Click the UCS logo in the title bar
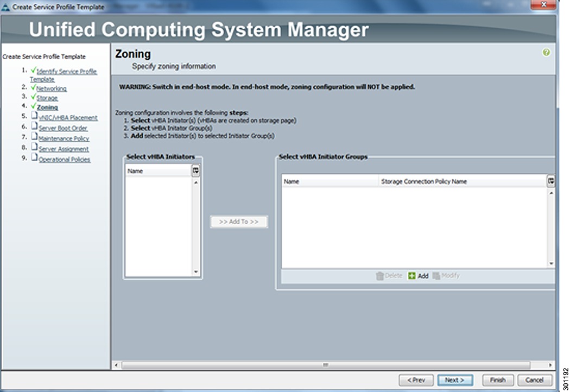The width and height of the screenshot is (570, 392). coord(6,7)
